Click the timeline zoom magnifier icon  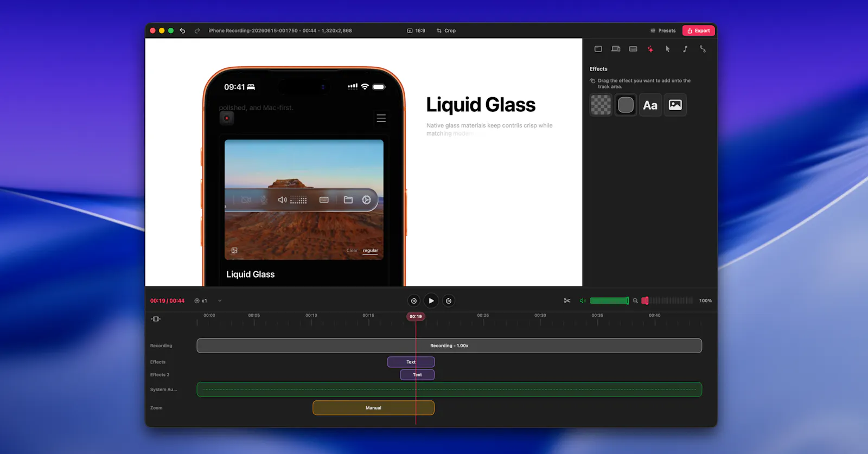click(x=635, y=300)
